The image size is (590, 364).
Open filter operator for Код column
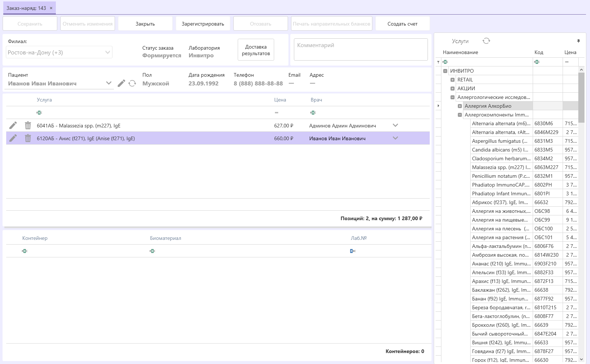point(537,62)
